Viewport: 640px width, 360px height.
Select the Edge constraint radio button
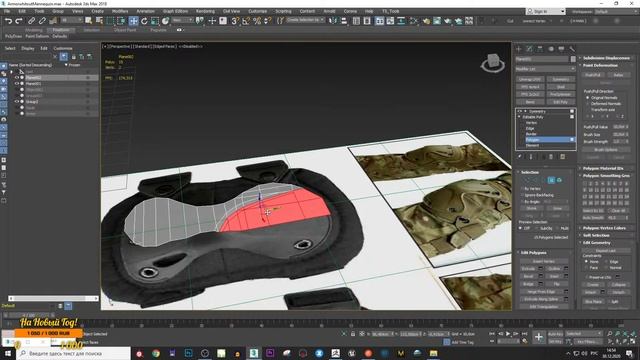point(606,262)
